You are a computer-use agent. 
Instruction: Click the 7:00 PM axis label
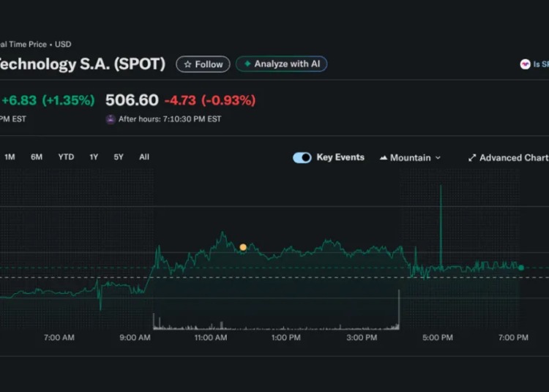point(513,337)
